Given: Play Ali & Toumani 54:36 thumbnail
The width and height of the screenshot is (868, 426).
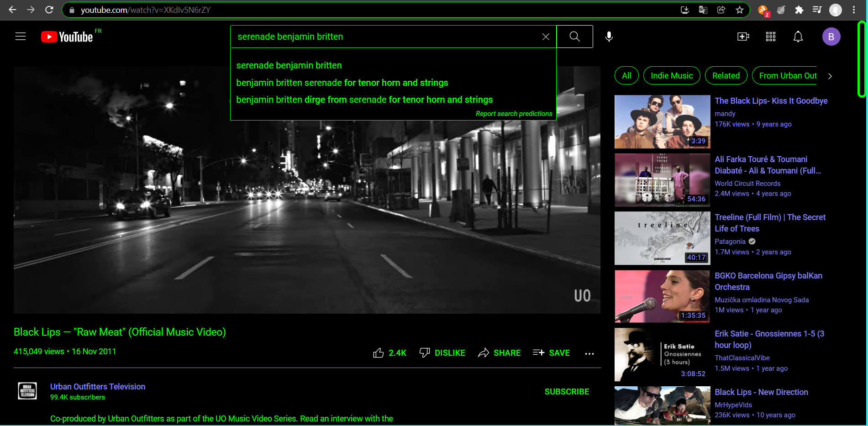Looking at the screenshot, I should click(x=662, y=180).
